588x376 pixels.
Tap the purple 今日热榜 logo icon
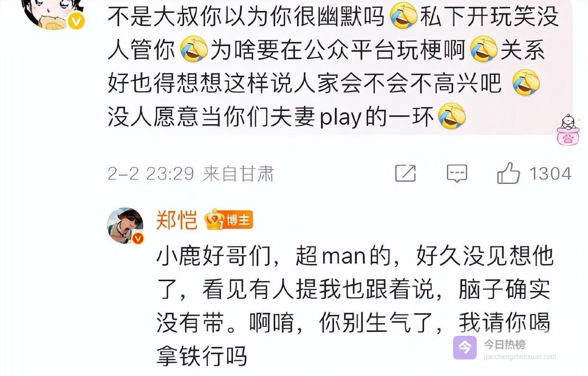click(465, 348)
